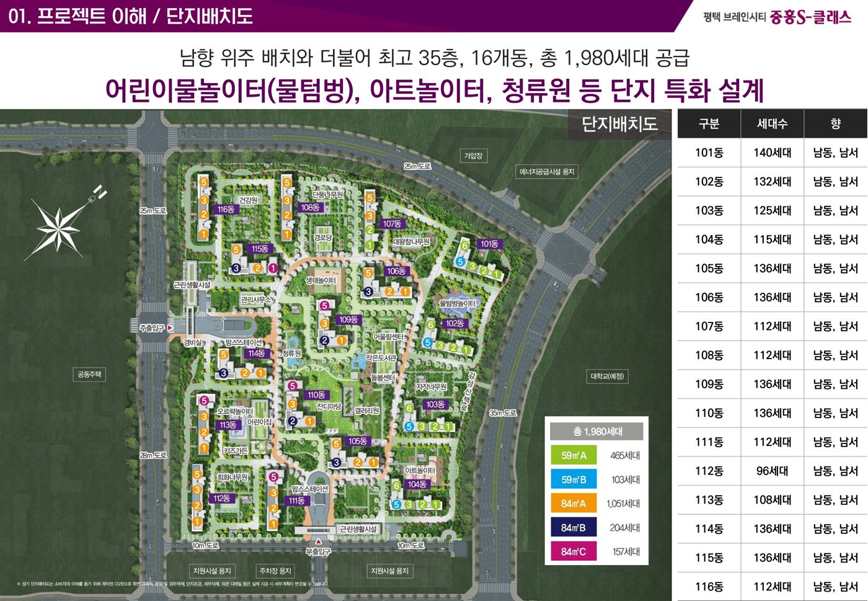This screenshot has height=601, width=868.
Task: Click the 115세대 cell in the table
Action: click(772, 239)
